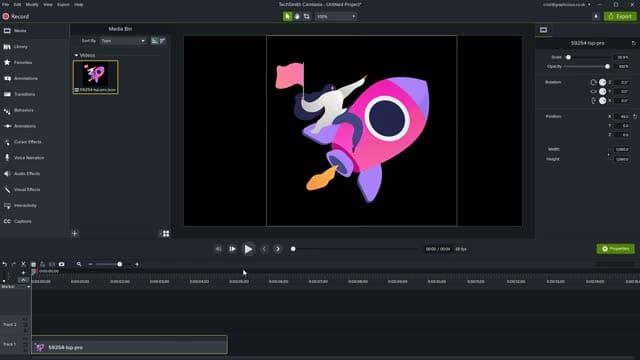This screenshot has width=640, height=360.
Task: Click the previous frame playback button
Action: coord(218,249)
